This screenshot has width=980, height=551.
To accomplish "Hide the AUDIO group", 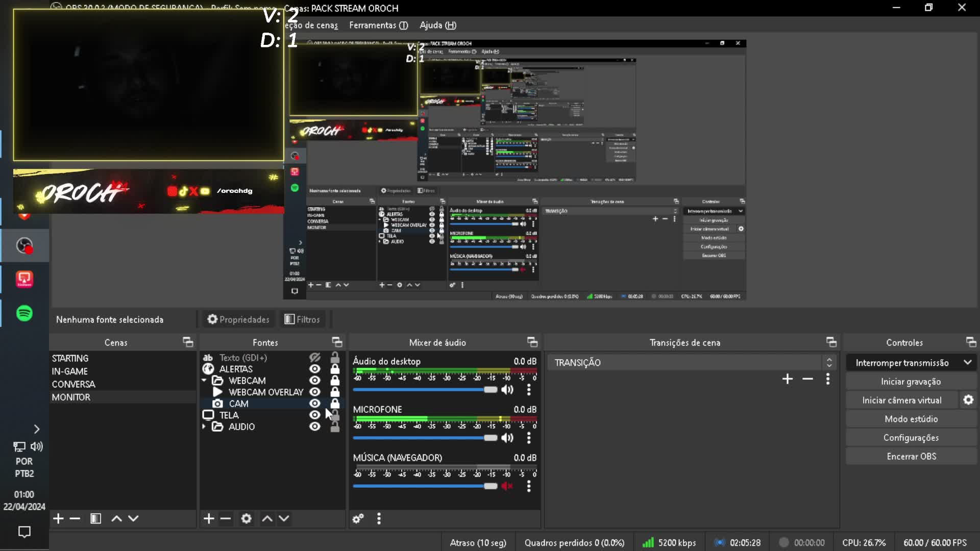I will (x=315, y=427).
